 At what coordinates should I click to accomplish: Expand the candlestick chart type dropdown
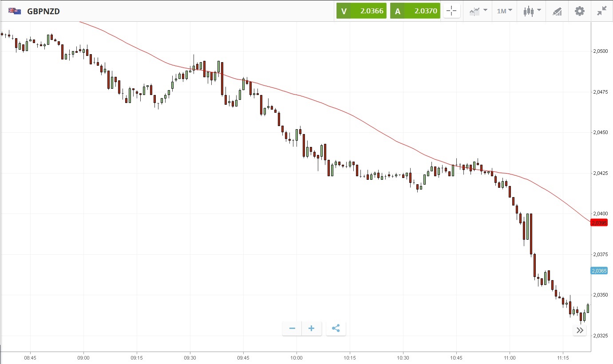532,11
